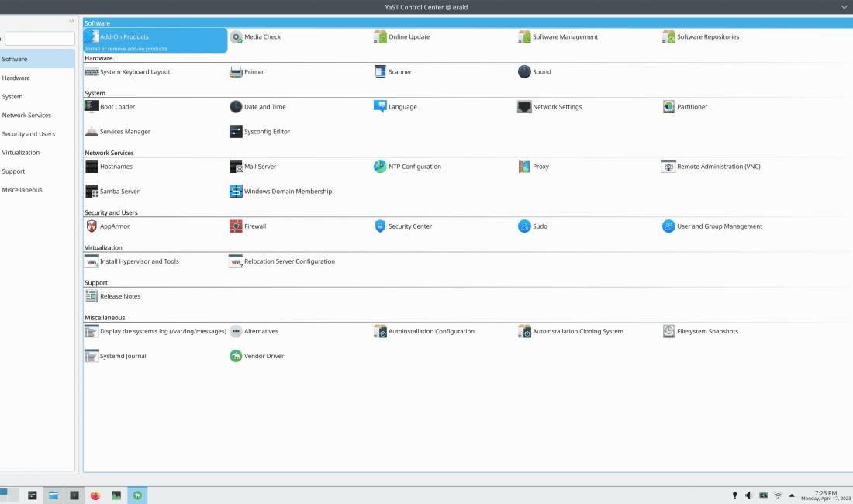Open Online Update module
The height and width of the screenshot is (504, 853).
[402, 37]
